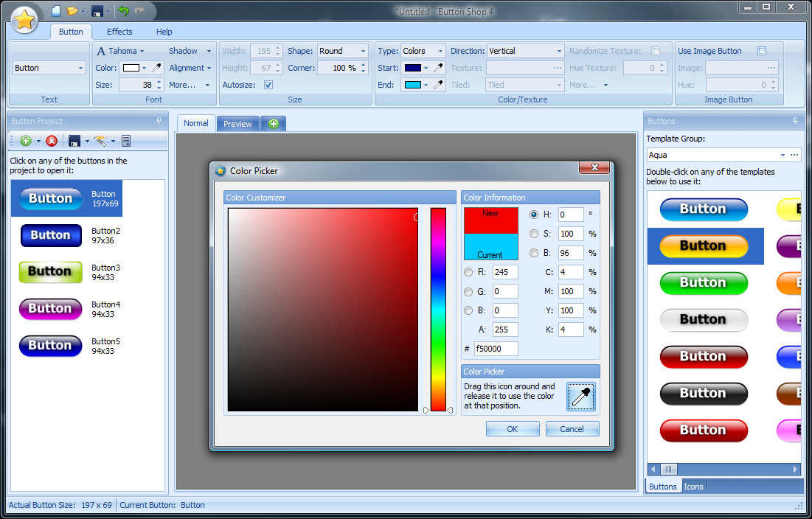Viewport: 812px width, 519px height.
Task: Click the new document icon in title bar
Action: [56, 11]
